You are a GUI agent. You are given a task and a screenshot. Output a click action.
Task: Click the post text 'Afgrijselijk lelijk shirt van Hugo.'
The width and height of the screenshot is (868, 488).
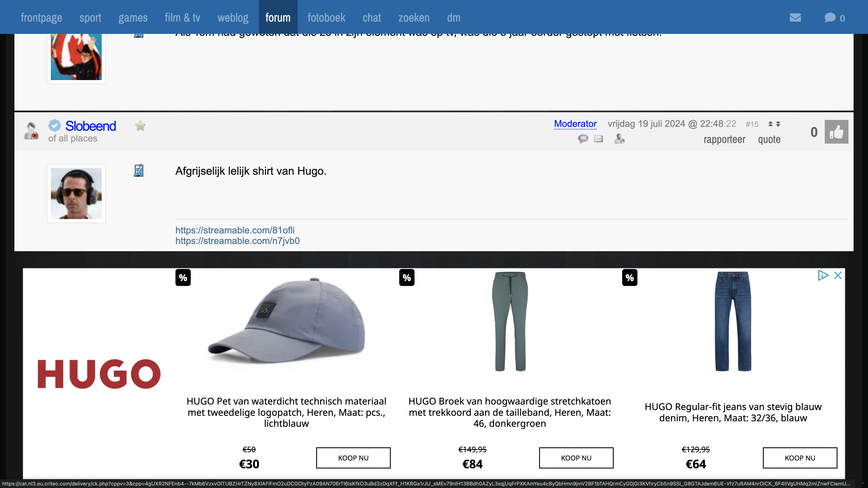pos(251,171)
